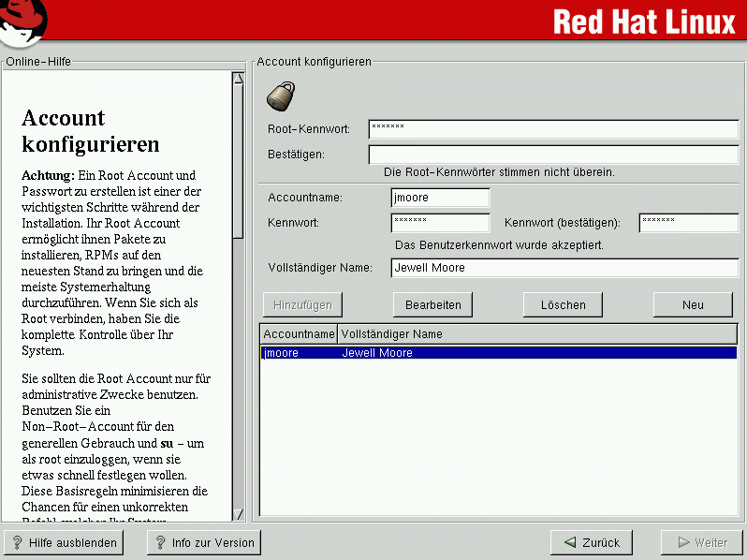The width and height of the screenshot is (747, 560).
Task: Click the Neu button
Action: pyautogui.click(x=693, y=304)
